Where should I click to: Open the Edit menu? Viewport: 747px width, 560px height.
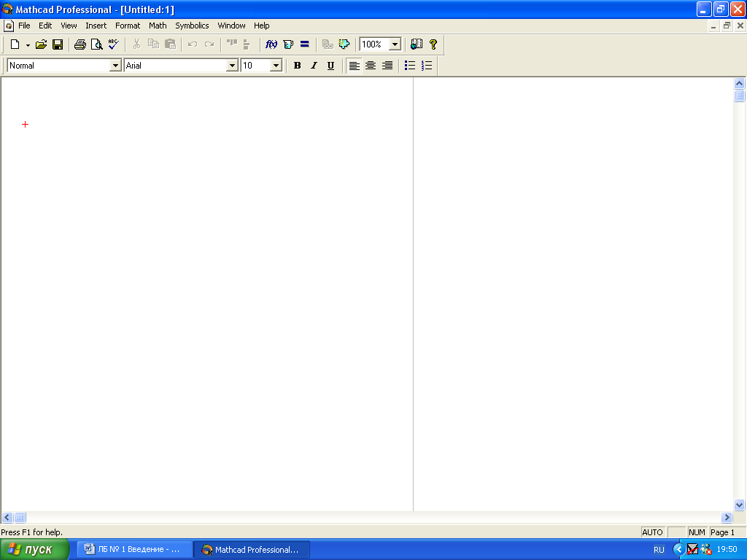[45, 26]
